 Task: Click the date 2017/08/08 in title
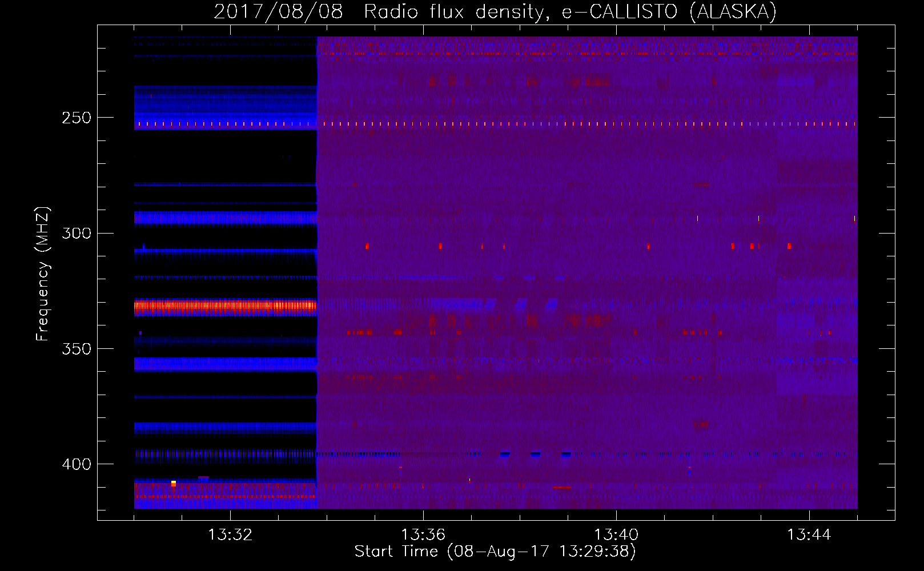point(278,11)
